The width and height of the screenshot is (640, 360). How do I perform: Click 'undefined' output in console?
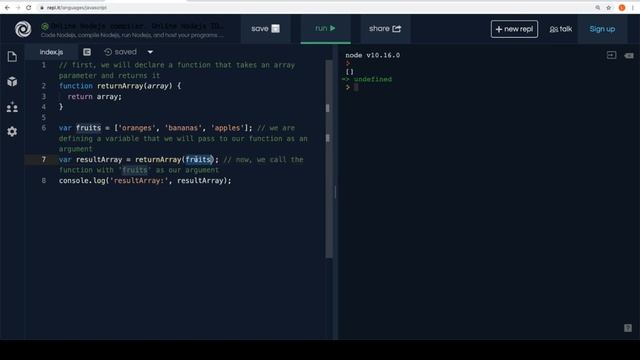(373, 79)
